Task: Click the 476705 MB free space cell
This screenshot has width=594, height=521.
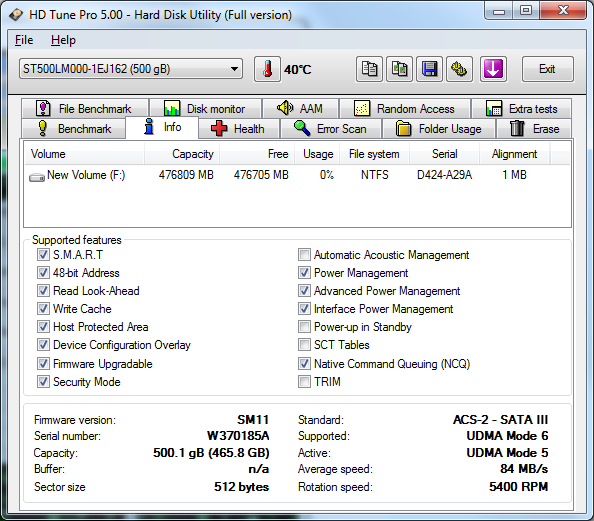Action: point(261,175)
